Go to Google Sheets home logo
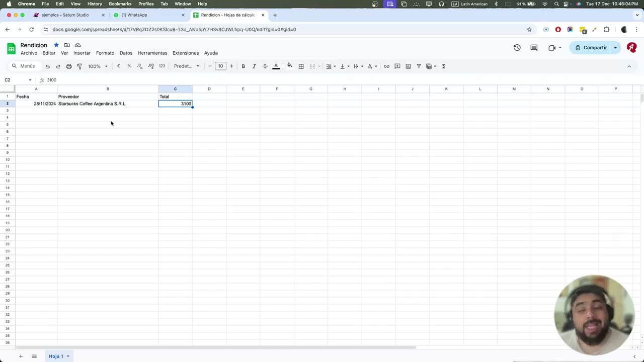 tap(11, 49)
